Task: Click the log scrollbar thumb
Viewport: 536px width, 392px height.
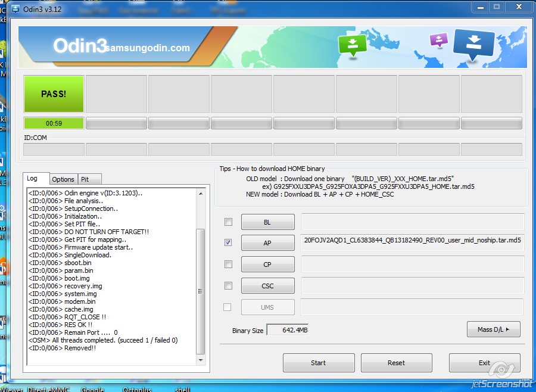Action: (201, 291)
